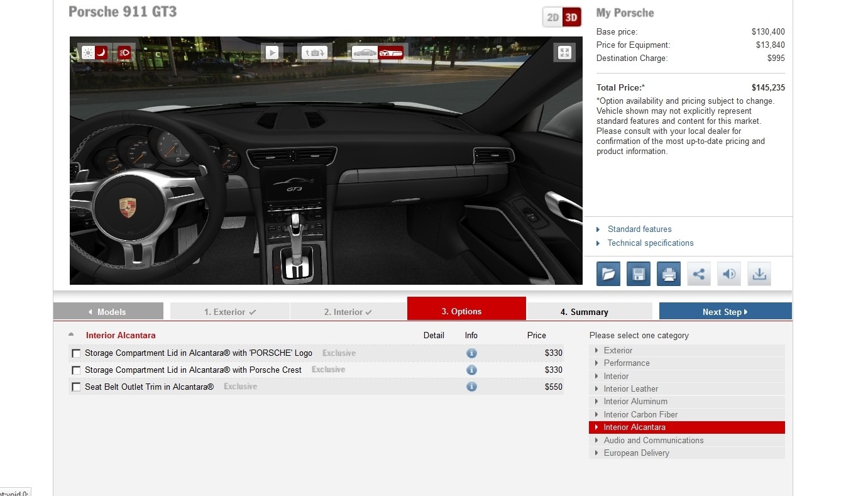Click Next Step button
Viewport: 868px width, 496px height.
[x=725, y=312]
